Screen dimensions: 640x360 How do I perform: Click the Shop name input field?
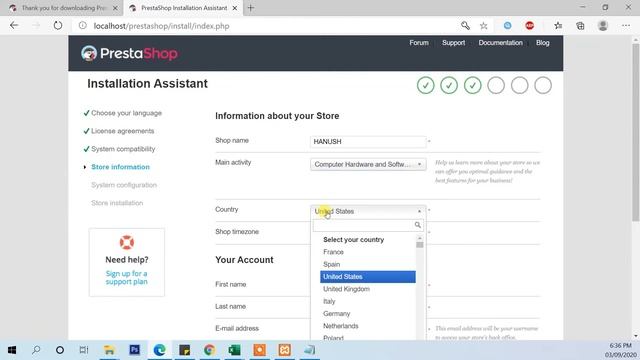point(368,141)
